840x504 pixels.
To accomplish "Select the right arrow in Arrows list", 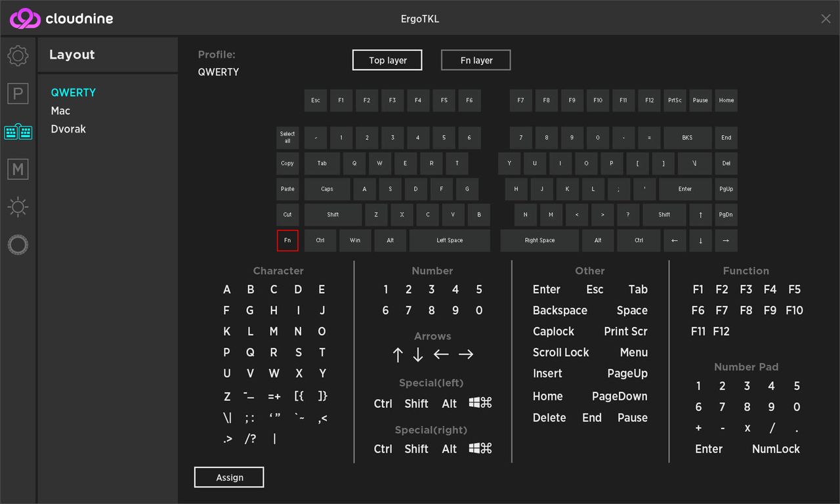I will [x=466, y=354].
